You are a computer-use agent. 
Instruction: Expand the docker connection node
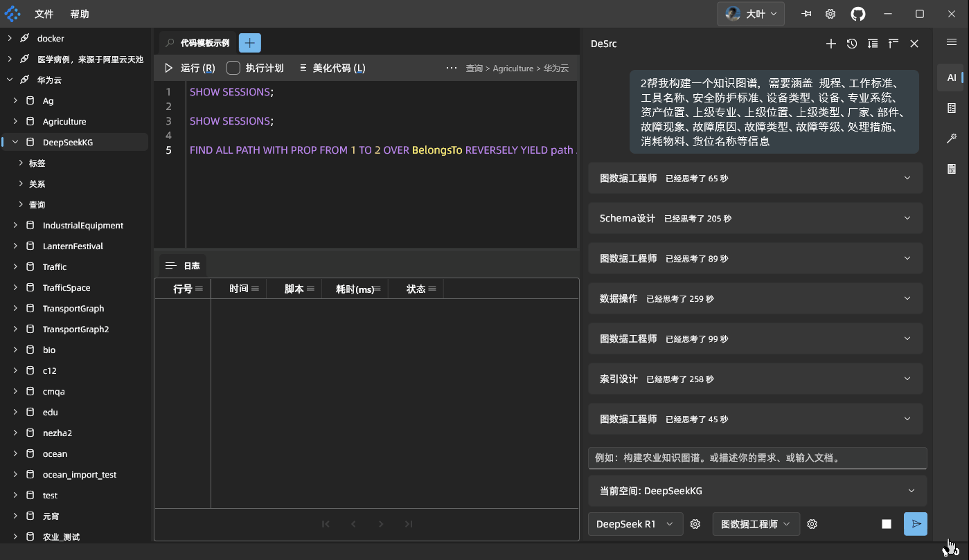(x=10, y=38)
